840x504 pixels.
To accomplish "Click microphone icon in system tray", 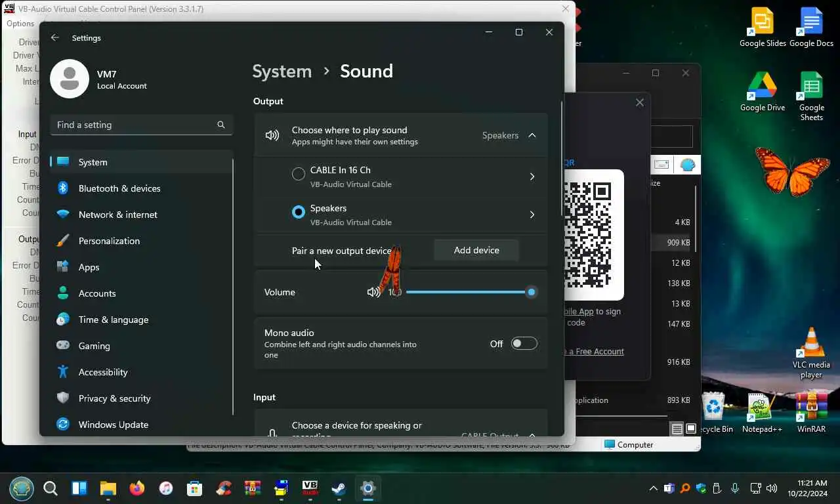I will click(735, 488).
